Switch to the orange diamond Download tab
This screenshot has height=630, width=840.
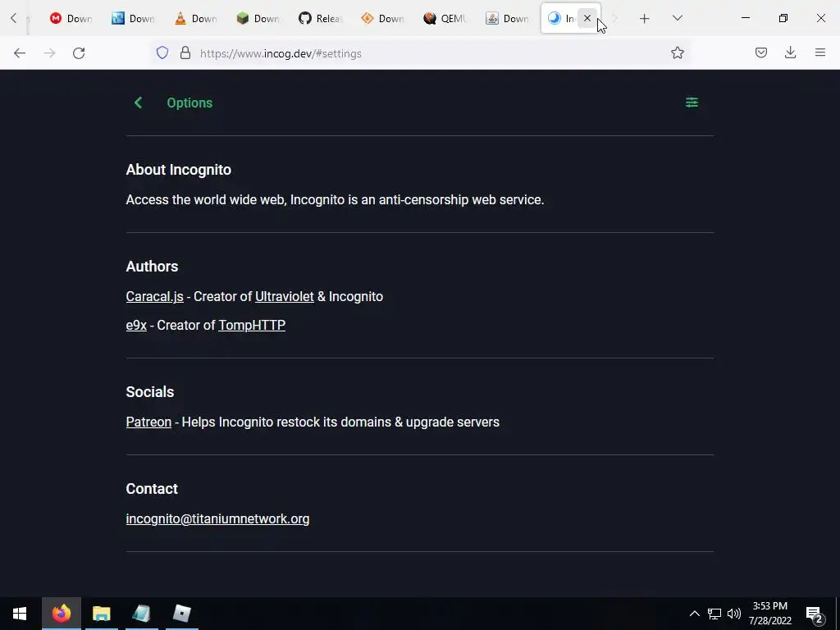pyautogui.click(x=382, y=18)
